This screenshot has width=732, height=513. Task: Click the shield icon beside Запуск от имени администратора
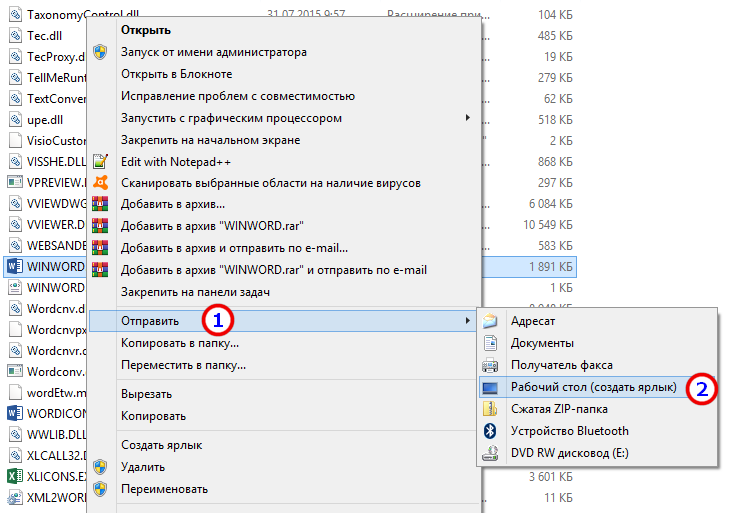[x=100, y=52]
